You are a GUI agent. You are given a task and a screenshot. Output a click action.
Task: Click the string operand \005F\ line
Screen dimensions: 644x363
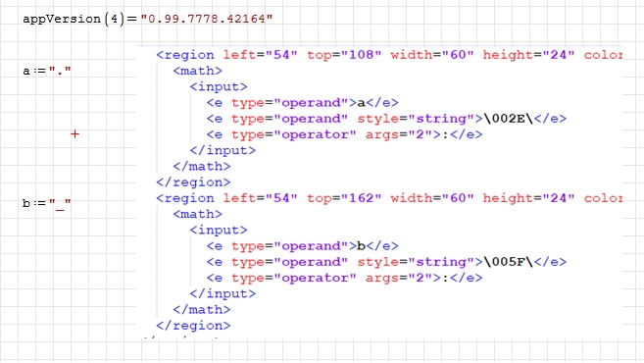point(386,262)
